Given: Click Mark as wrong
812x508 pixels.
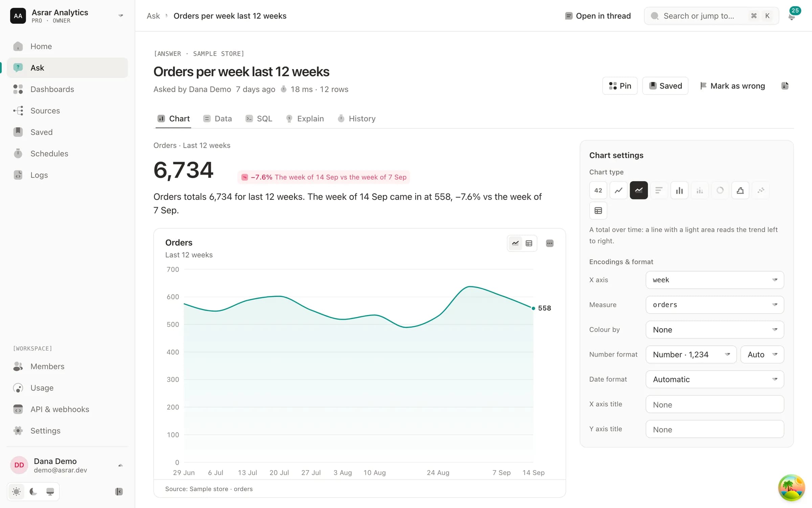Looking at the screenshot, I should pyautogui.click(x=732, y=86).
